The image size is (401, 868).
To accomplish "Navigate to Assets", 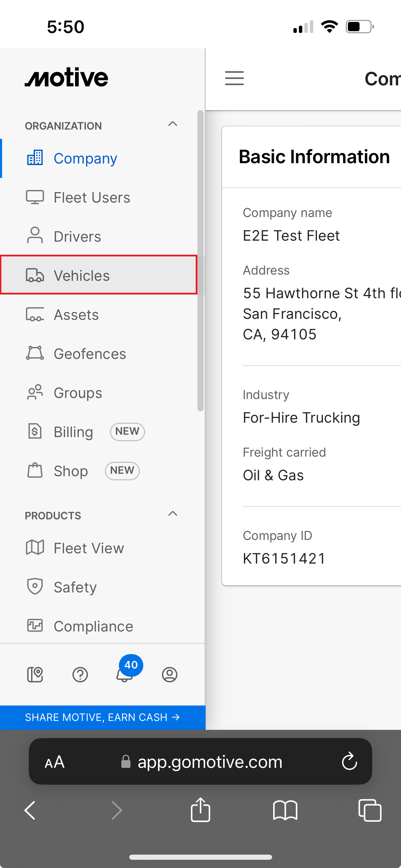I will click(x=99, y=315).
